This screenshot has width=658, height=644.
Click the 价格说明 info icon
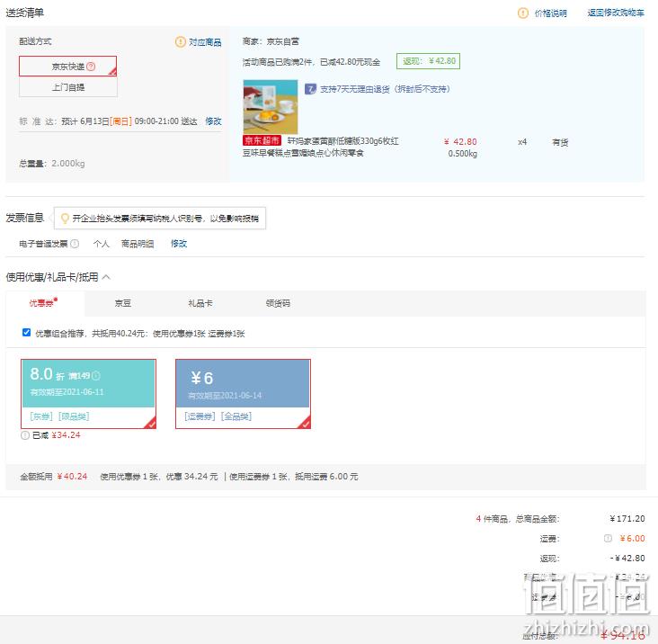pyautogui.click(x=523, y=13)
